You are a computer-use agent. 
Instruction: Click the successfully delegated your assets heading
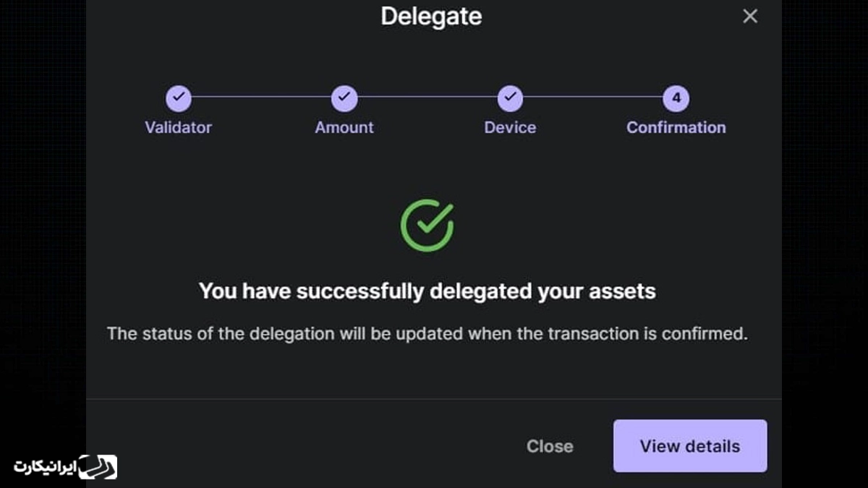pos(427,291)
